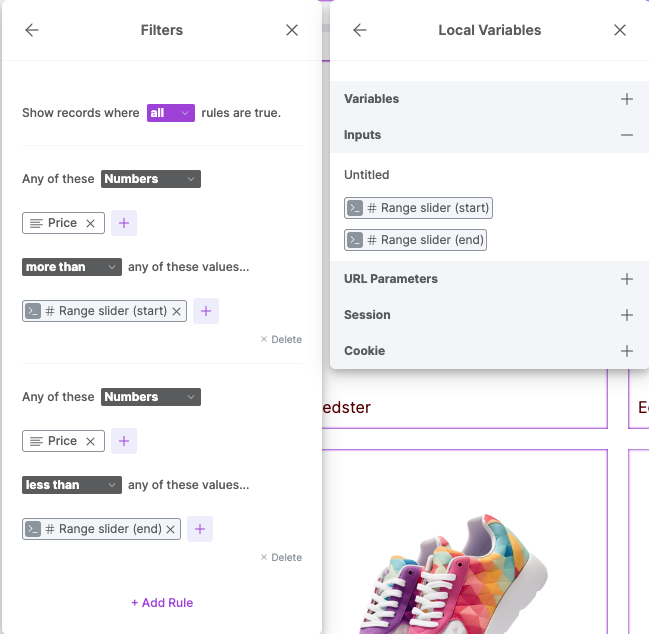Add another field to the first rule
This screenshot has height=634, width=649.
(124, 223)
